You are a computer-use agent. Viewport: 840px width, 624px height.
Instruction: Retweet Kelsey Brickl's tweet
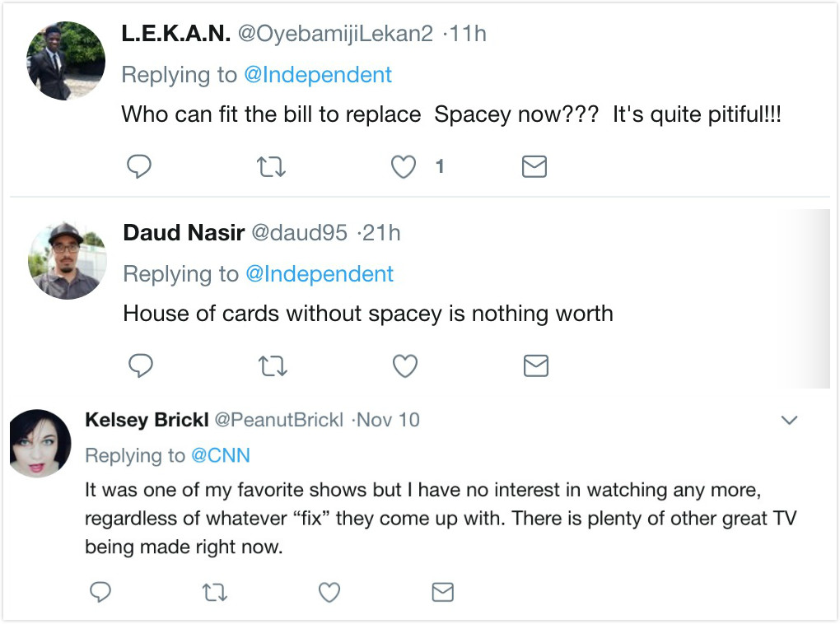(x=215, y=592)
